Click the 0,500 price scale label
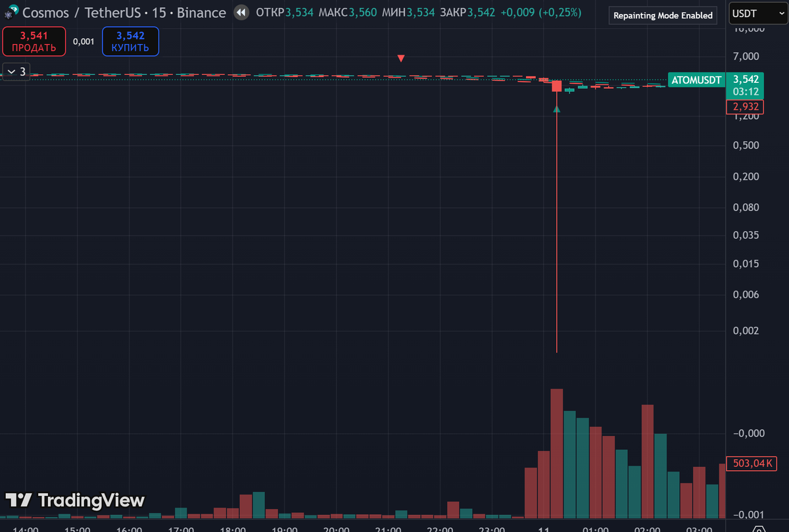Screen dimensions: 789x532 [x=746, y=145]
